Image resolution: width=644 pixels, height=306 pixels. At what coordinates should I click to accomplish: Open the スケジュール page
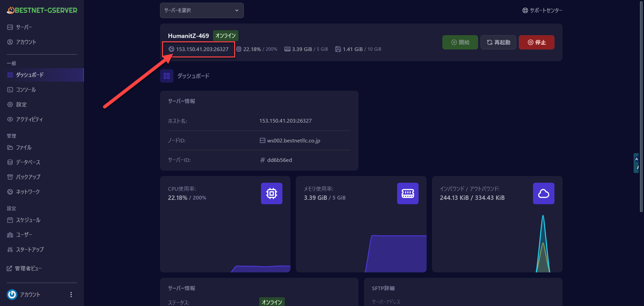(x=42, y=220)
